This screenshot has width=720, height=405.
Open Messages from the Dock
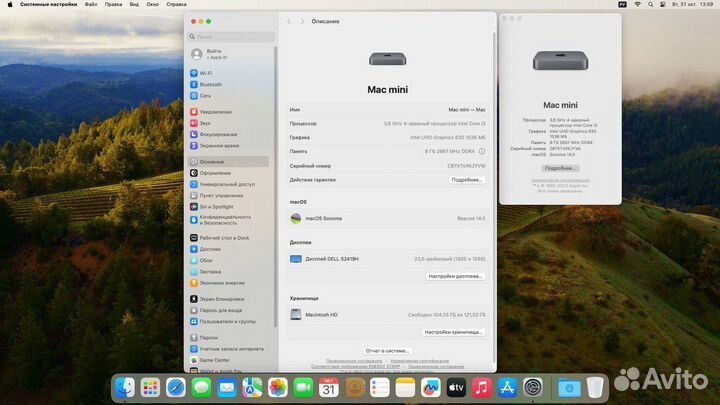pos(201,388)
